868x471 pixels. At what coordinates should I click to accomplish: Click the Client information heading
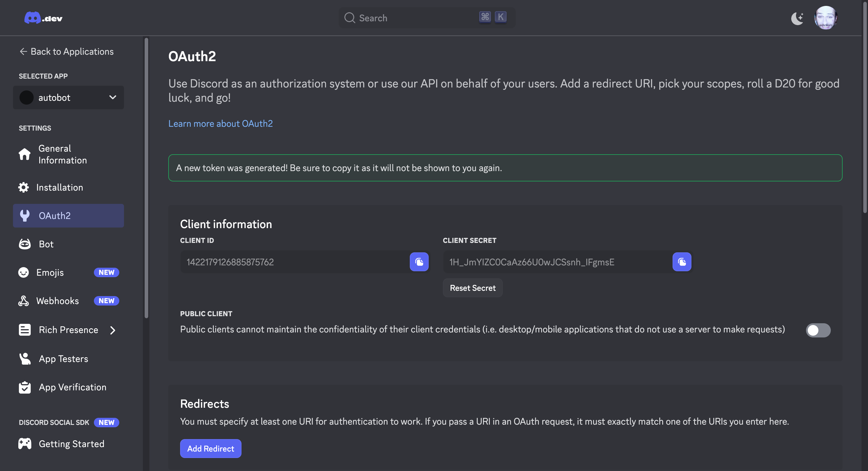coord(226,224)
